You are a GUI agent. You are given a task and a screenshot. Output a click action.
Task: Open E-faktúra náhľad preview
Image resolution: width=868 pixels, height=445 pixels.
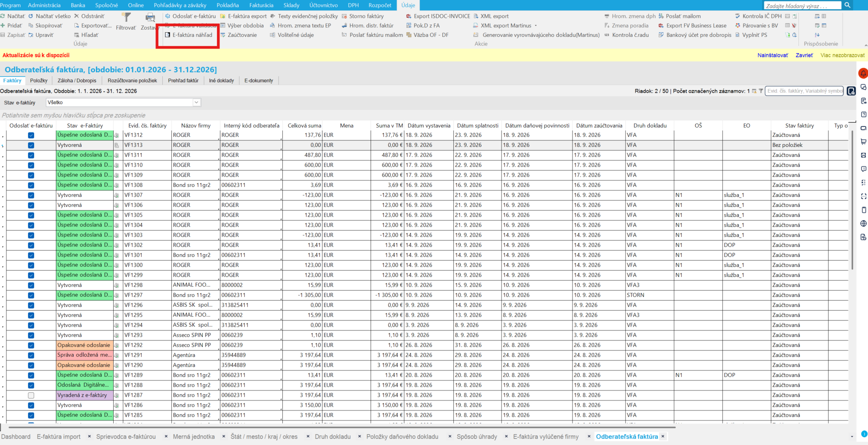188,35
